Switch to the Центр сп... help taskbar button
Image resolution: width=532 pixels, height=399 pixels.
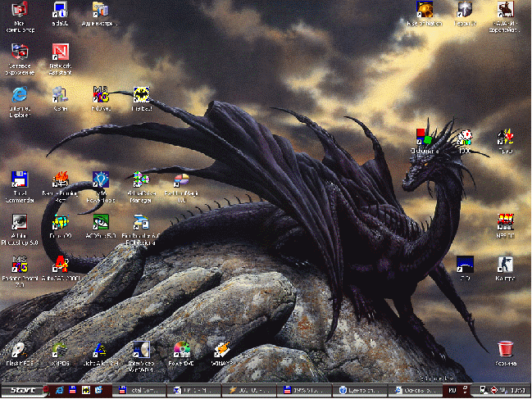pos(359,391)
